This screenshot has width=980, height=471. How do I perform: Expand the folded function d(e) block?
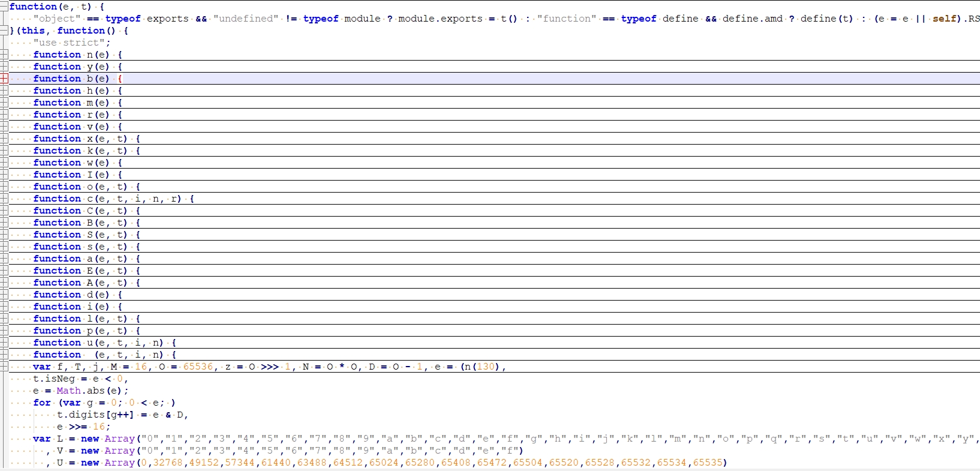pos(4,295)
